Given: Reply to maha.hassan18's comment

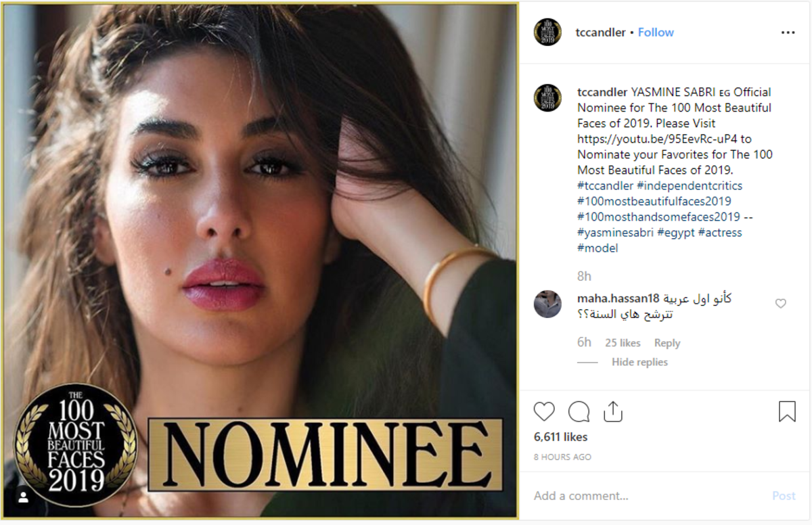Looking at the screenshot, I should coord(667,343).
